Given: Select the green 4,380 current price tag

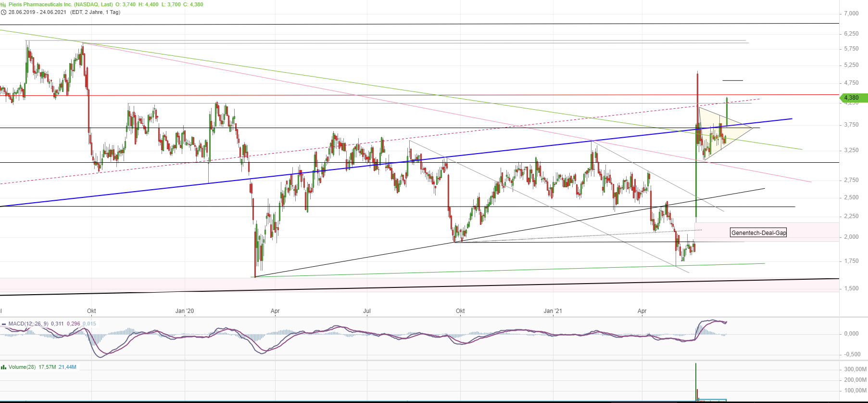Looking at the screenshot, I should point(853,98).
